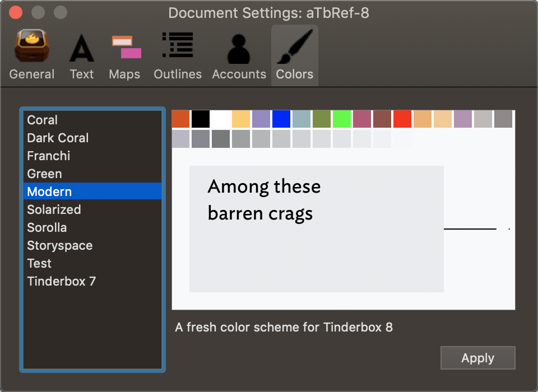Image resolution: width=538 pixels, height=392 pixels.
Task: Switch to the Maps settings pane
Action: [x=124, y=55]
